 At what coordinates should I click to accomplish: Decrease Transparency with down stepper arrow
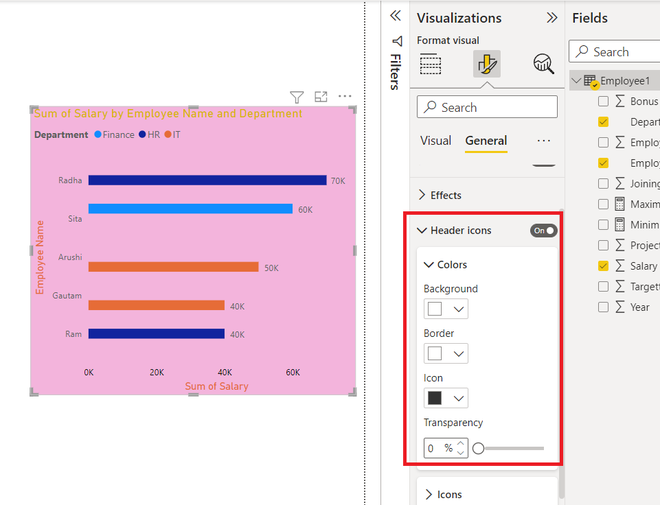click(461, 453)
